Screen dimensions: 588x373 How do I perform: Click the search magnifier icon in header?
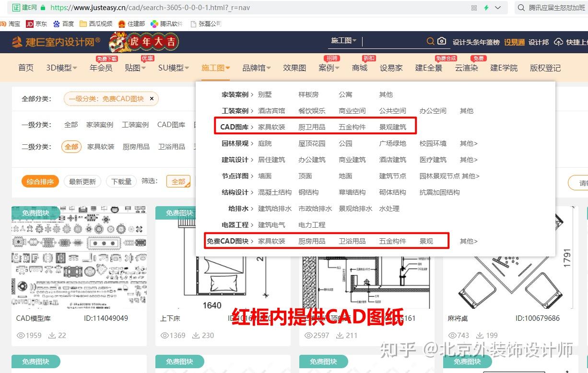click(430, 42)
